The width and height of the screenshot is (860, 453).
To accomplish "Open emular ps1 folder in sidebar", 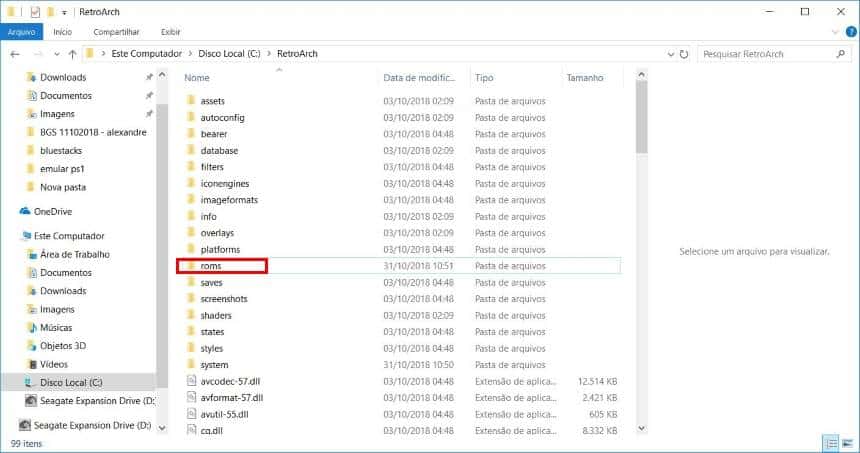I will click(62, 169).
